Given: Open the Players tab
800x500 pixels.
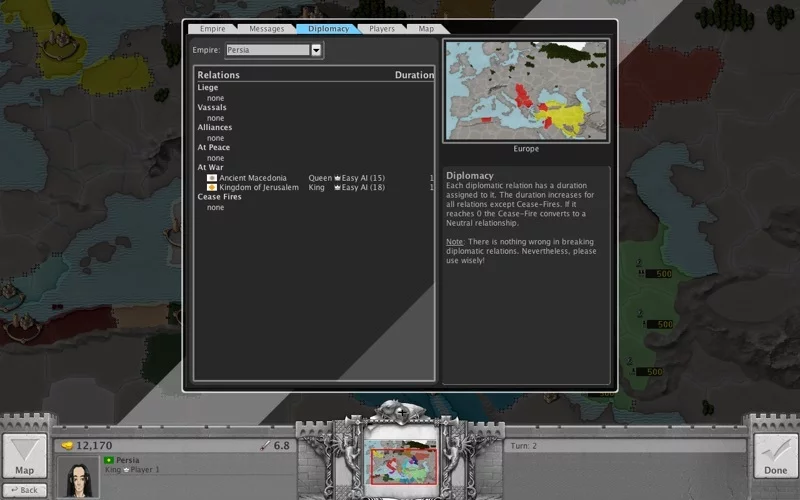Looking at the screenshot, I should [x=382, y=29].
